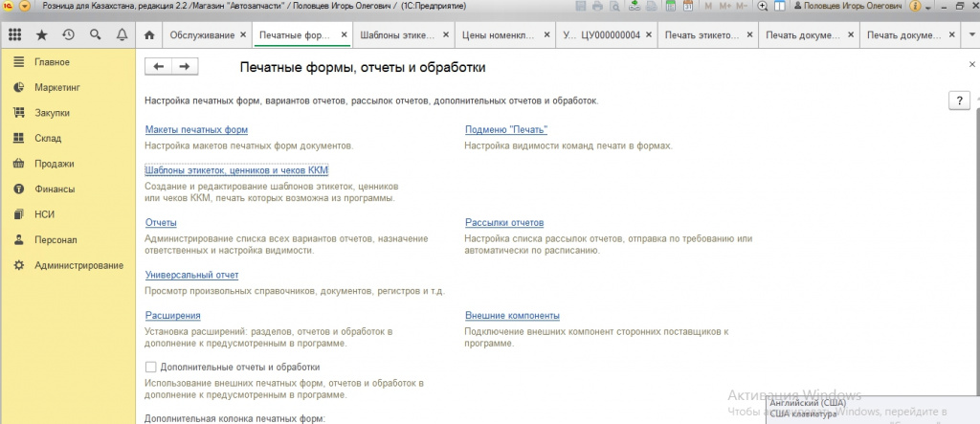980x424 pixels.
Task: Open the Расширения link
Action: click(172, 316)
